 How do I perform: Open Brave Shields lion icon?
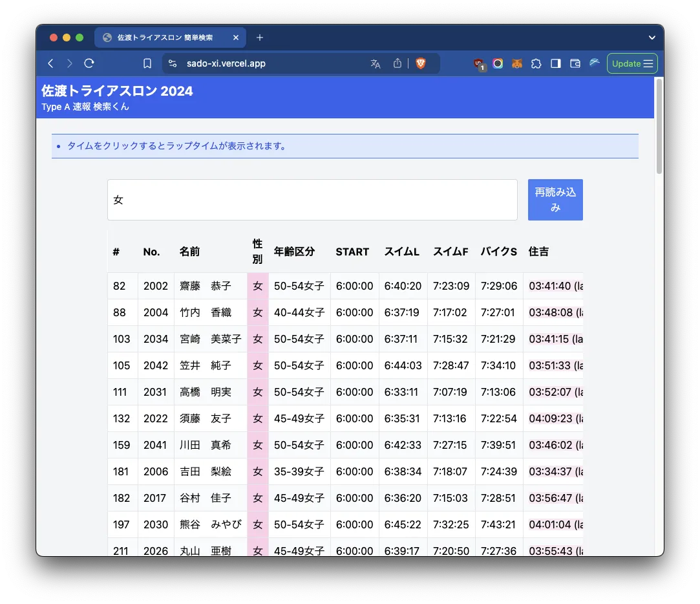[x=421, y=63]
